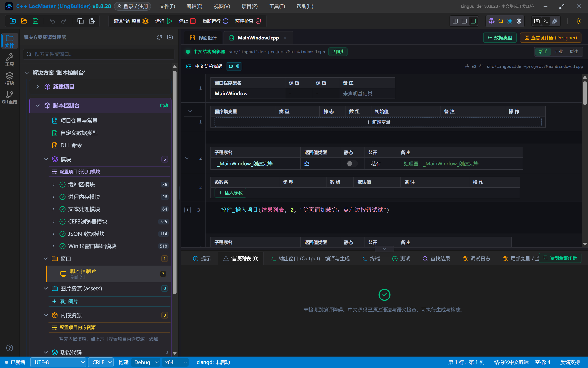Expand the 新建项目 tree node
The image size is (588, 368).
click(37, 87)
